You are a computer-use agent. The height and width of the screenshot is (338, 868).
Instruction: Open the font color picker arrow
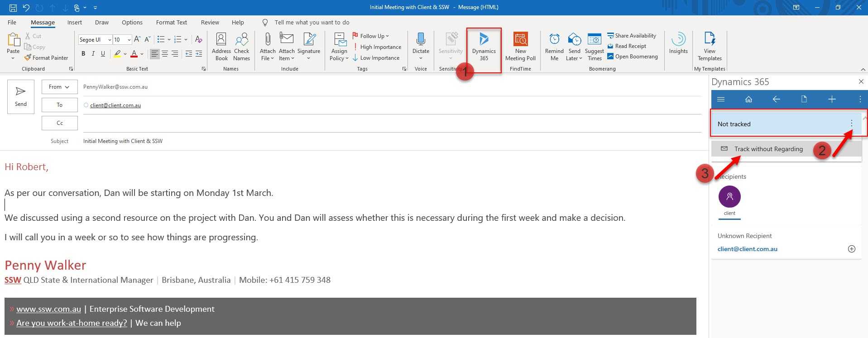coord(142,54)
